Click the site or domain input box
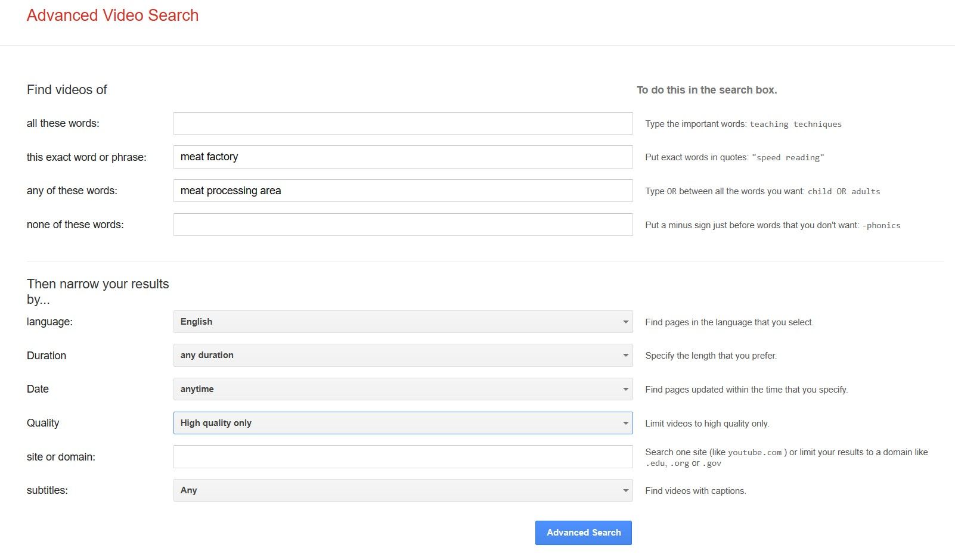The image size is (955, 560). (x=402, y=456)
